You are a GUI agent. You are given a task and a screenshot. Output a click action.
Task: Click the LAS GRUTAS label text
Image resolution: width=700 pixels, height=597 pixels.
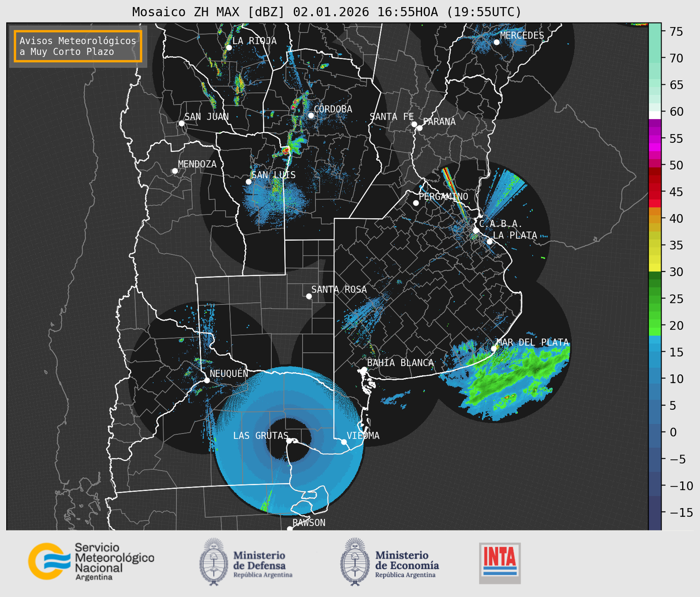[261, 436]
